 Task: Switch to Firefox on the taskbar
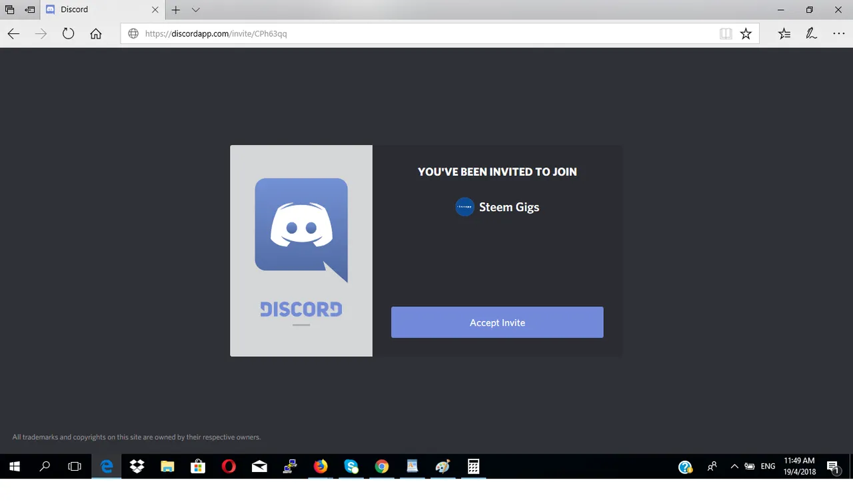coord(321,467)
